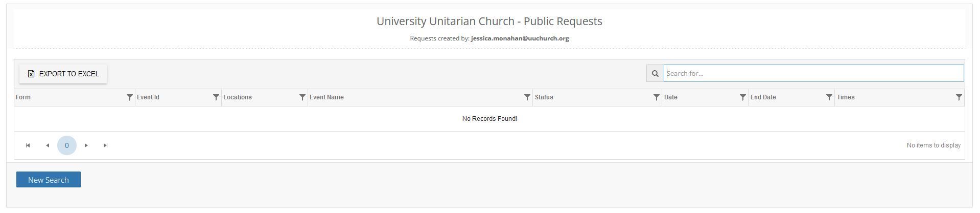This screenshot has width=980, height=213.
Task: Go to the first page arrow
Action: click(28, 145)
